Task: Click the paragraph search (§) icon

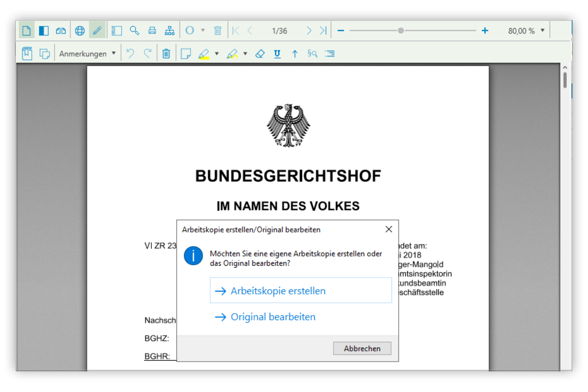Action: click(312, 54)
